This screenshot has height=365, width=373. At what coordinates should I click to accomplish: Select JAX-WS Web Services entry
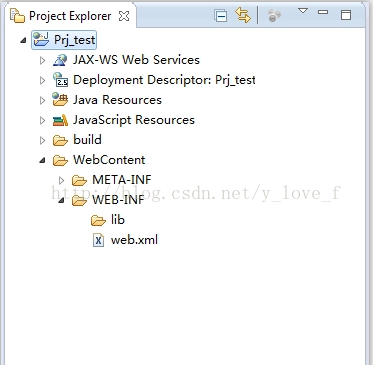coord(136,60)
